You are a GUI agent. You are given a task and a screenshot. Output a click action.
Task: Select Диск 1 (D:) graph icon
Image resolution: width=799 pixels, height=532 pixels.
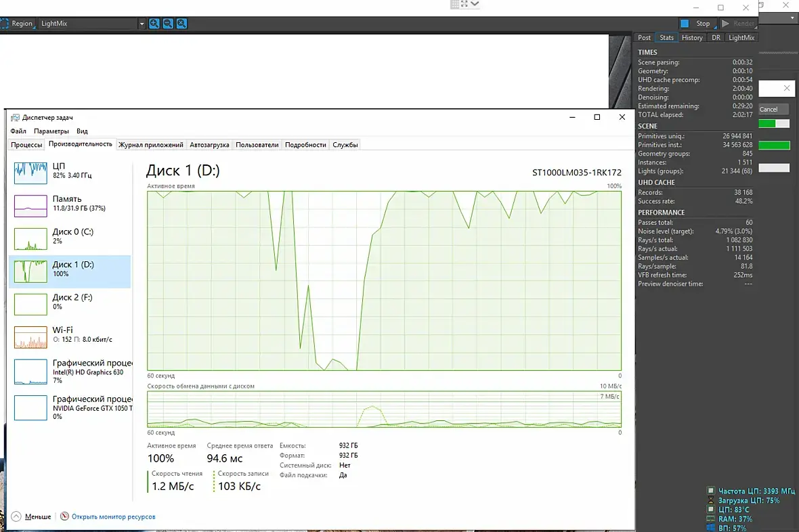[x=30, y=271]
